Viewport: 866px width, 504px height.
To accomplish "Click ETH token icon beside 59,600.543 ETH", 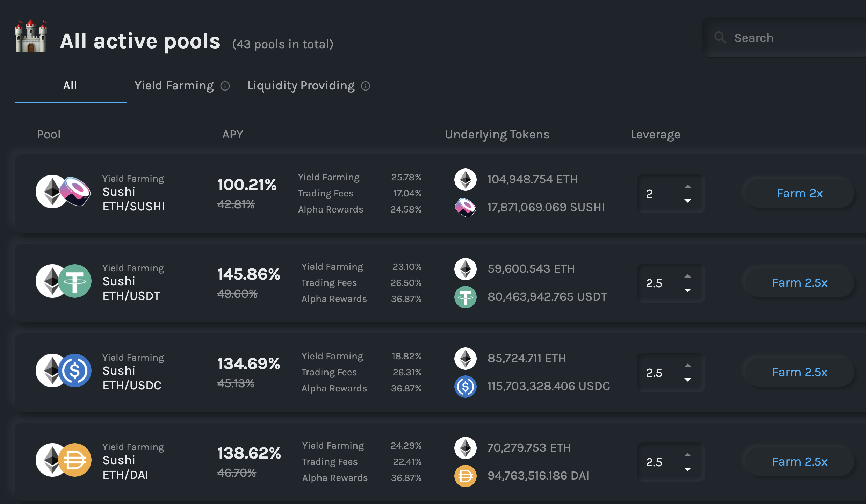I will pos(466,269).
